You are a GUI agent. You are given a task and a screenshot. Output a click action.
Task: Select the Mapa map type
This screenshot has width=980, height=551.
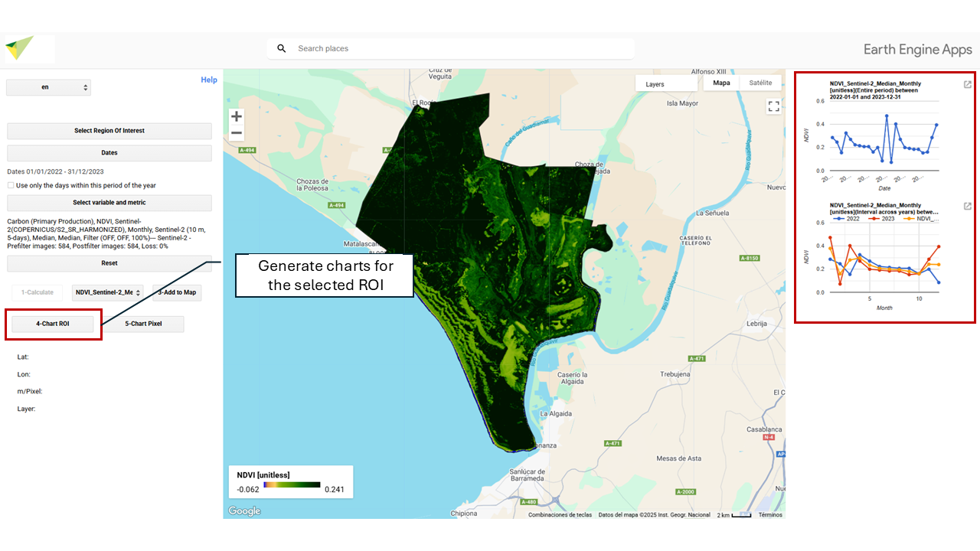[x=721, y=83]
